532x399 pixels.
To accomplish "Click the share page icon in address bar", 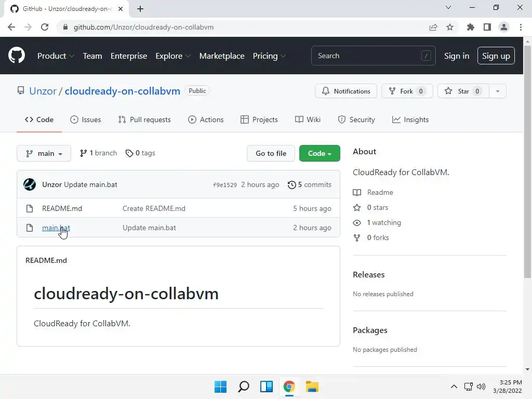I will [433, 27].
